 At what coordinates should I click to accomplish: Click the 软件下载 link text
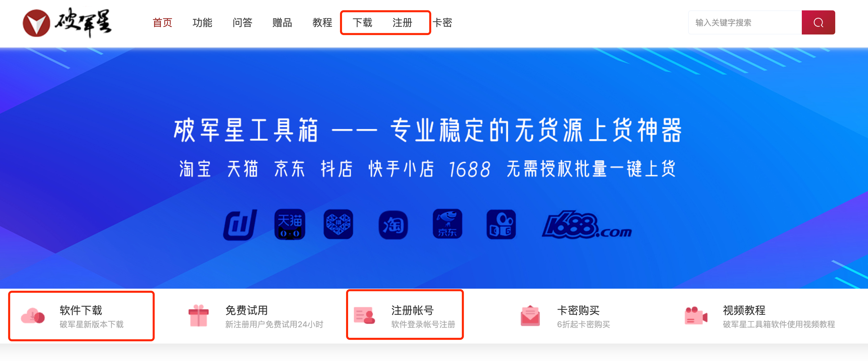(81, 310)
